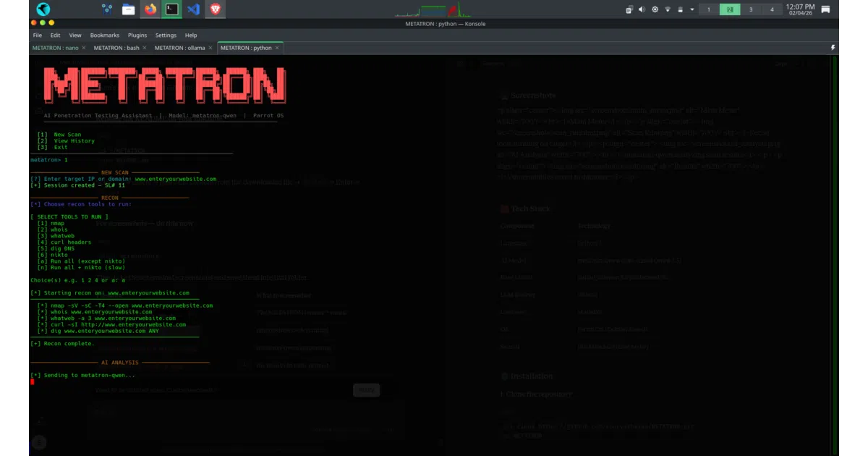
Task: Click the lightning icon right of tabs
Action: coord(833,48)
